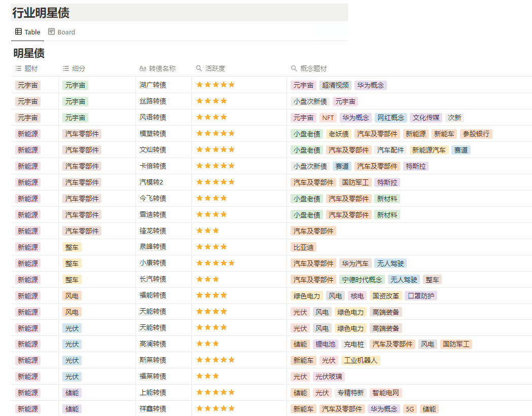Switch to the Board view tab
The width and height of the screenshot is (532, 416).
61,32
